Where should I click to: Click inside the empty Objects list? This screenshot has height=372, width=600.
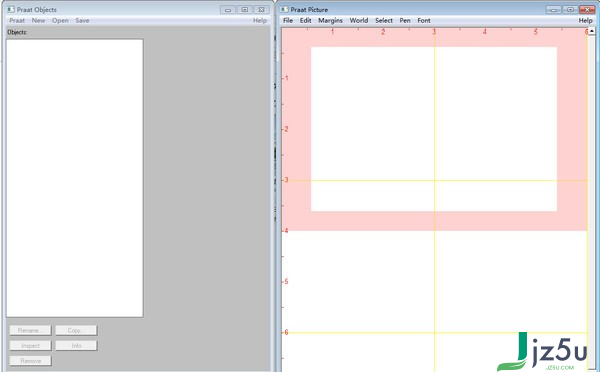(75, 178)
